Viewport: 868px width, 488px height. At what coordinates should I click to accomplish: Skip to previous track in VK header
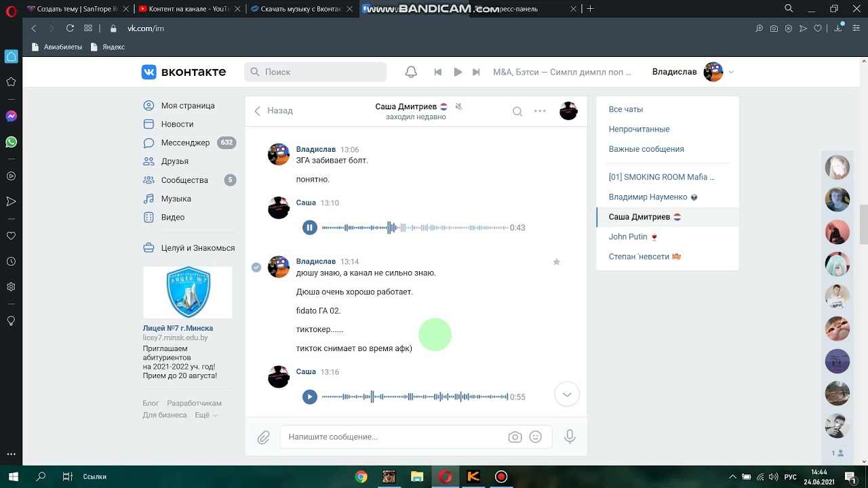pyautogui.click(x=438, y=72)
